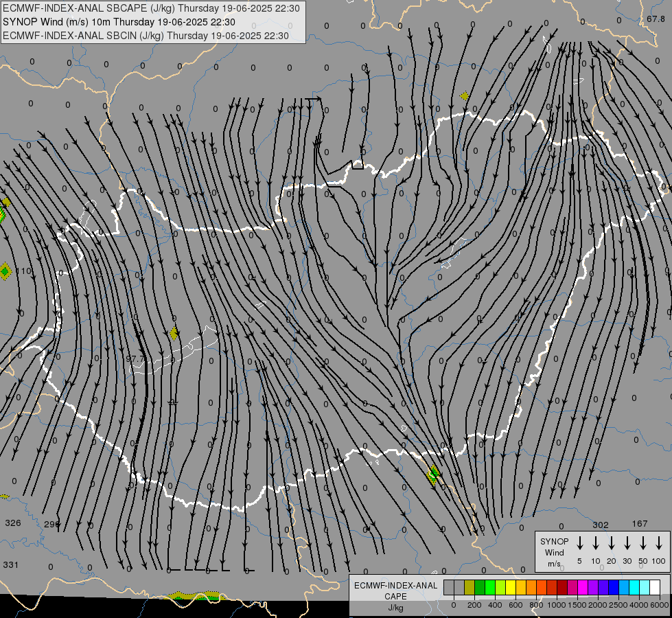
Task: Click the 331 value on the map
Action: click(11, 565)
